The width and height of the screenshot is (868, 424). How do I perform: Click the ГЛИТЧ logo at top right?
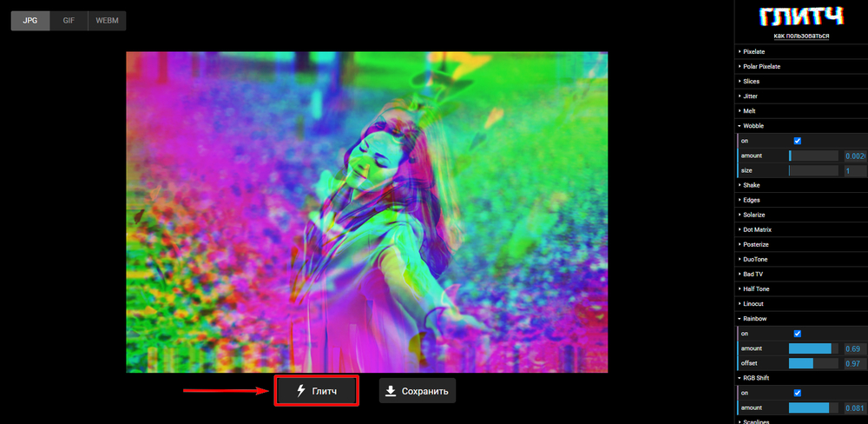pyautogui.click(x=801, y=17)
